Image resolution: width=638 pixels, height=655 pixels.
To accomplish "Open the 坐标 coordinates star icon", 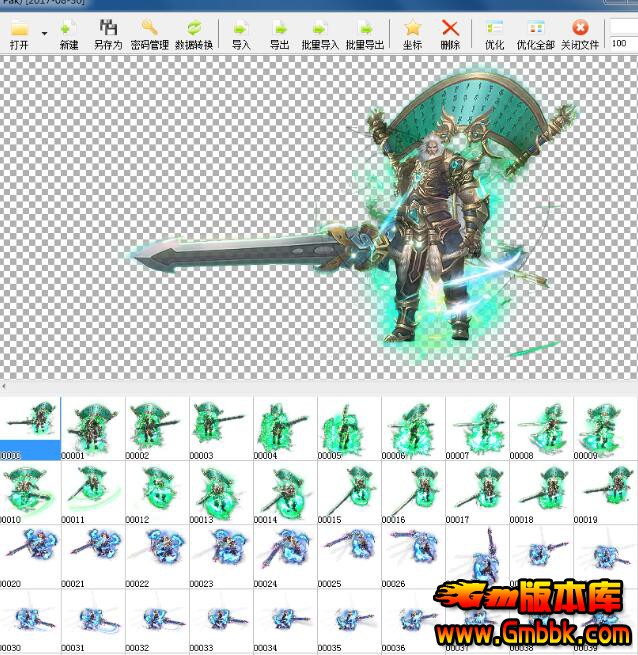I will pyautogui.click(x=412, y=34).
